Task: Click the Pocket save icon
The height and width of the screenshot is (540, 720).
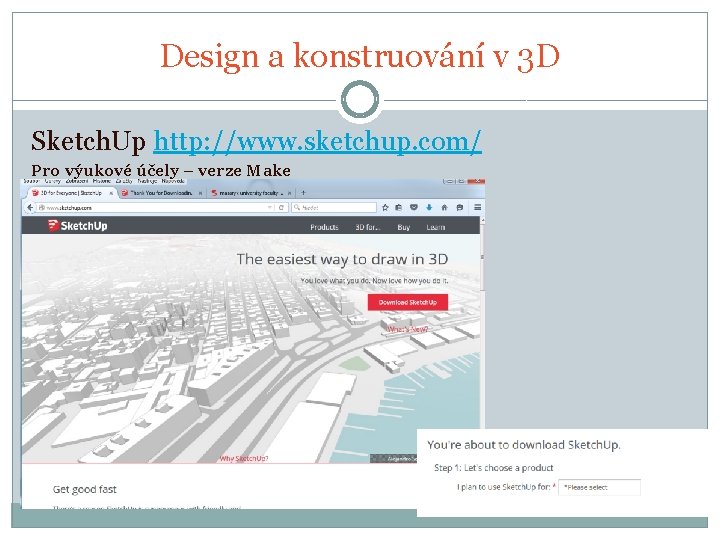Action: tap(414, 208)
